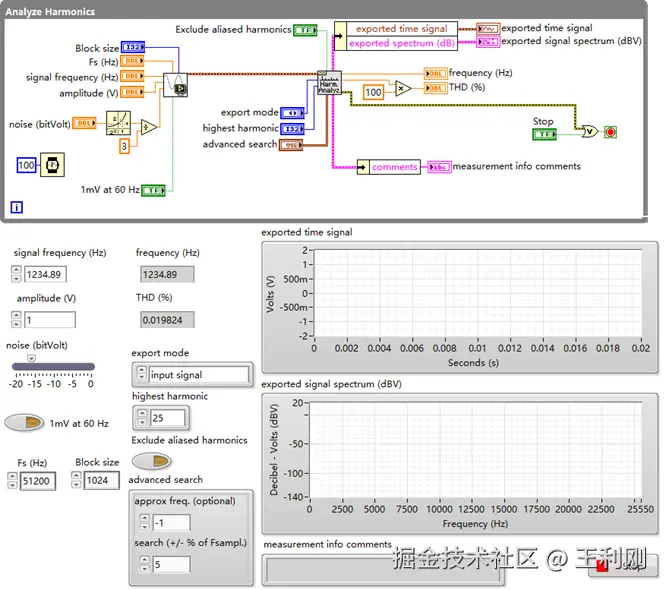This screenshot has width=666, height=590.
Task: Click the loop stop condition terminal
Action: pyautogui.click(x=610, y=132)
